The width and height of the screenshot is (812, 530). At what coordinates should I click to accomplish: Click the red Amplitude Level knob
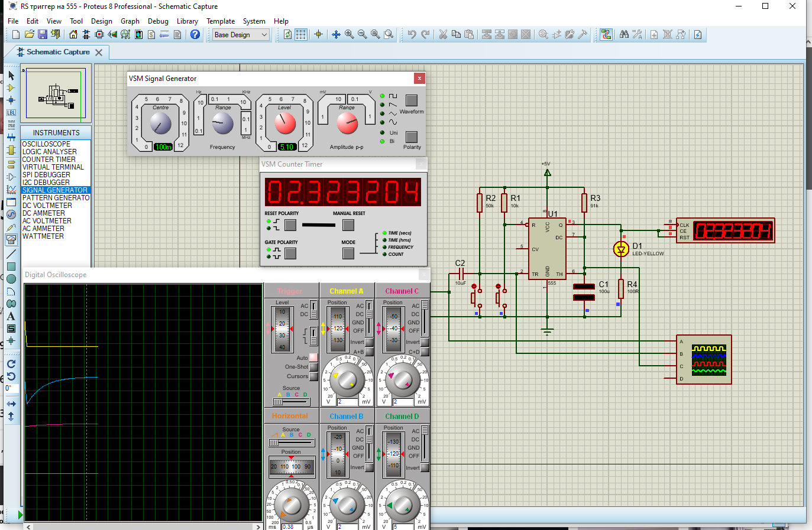click(x=284, y=123)
